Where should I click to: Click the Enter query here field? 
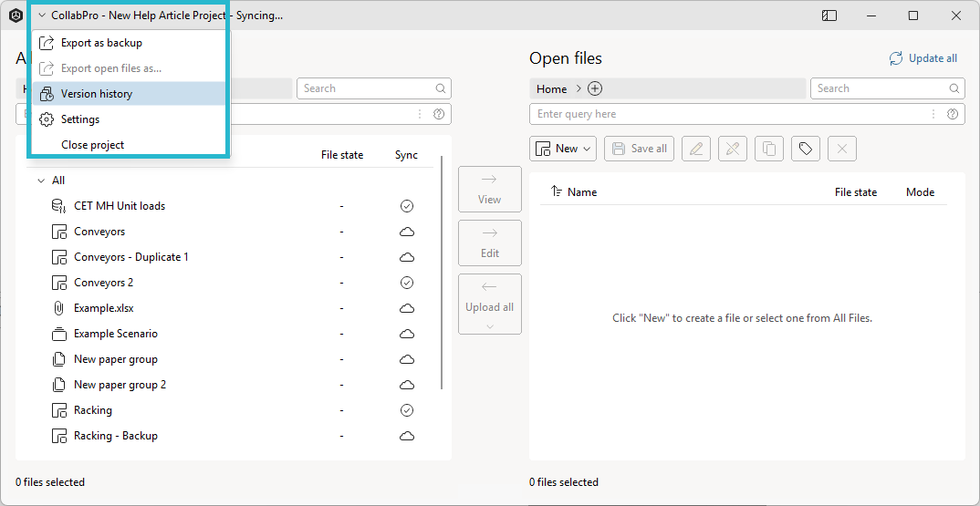[747, 114]
